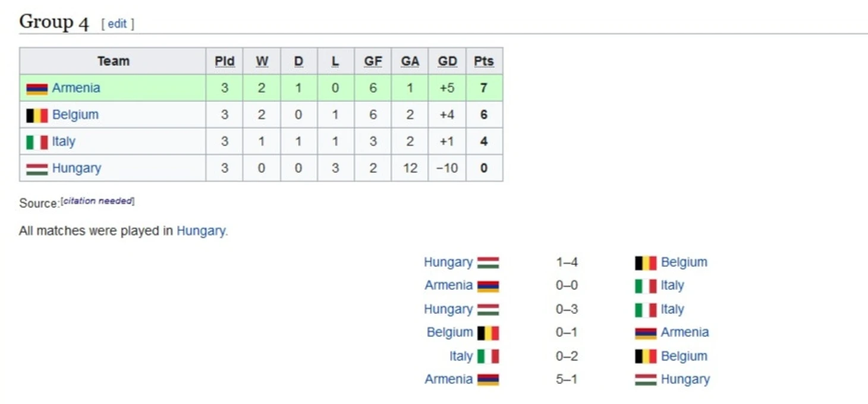Click the GF column header abbreviation
This screenshot has height=404, width=868.
373,61
